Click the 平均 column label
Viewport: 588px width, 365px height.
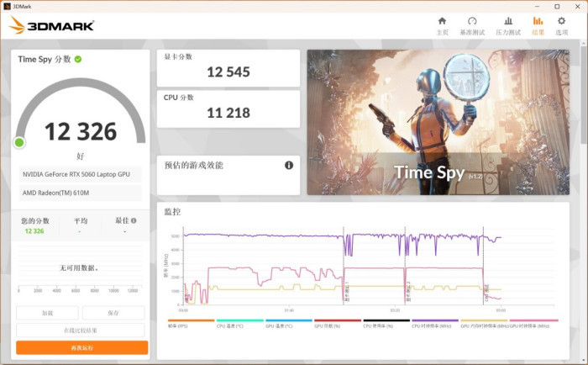81,221
